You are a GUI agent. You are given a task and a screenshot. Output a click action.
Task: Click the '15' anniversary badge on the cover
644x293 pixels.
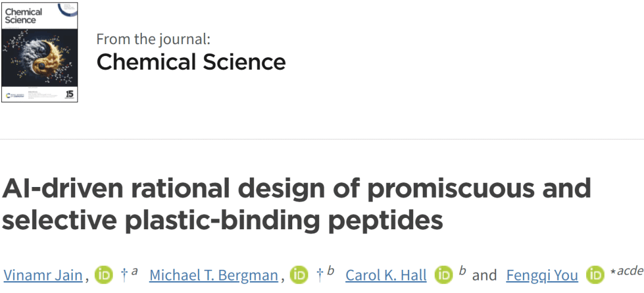point(69,93)
